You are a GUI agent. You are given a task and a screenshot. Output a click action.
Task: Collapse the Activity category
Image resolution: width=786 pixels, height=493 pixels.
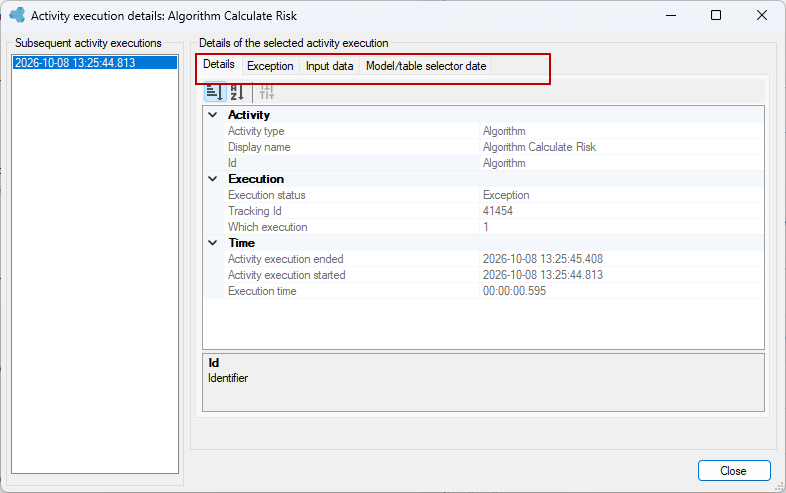[213, 115]
